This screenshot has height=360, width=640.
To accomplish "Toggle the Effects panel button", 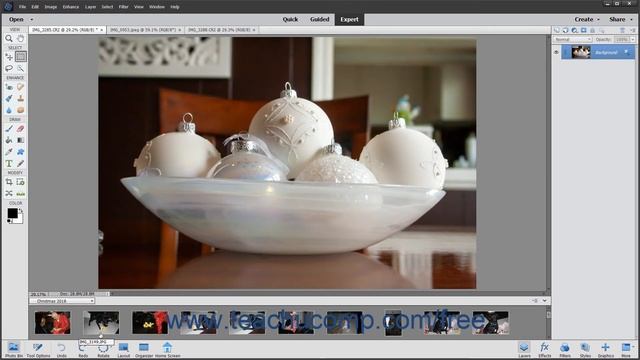I will click(544, 350).
